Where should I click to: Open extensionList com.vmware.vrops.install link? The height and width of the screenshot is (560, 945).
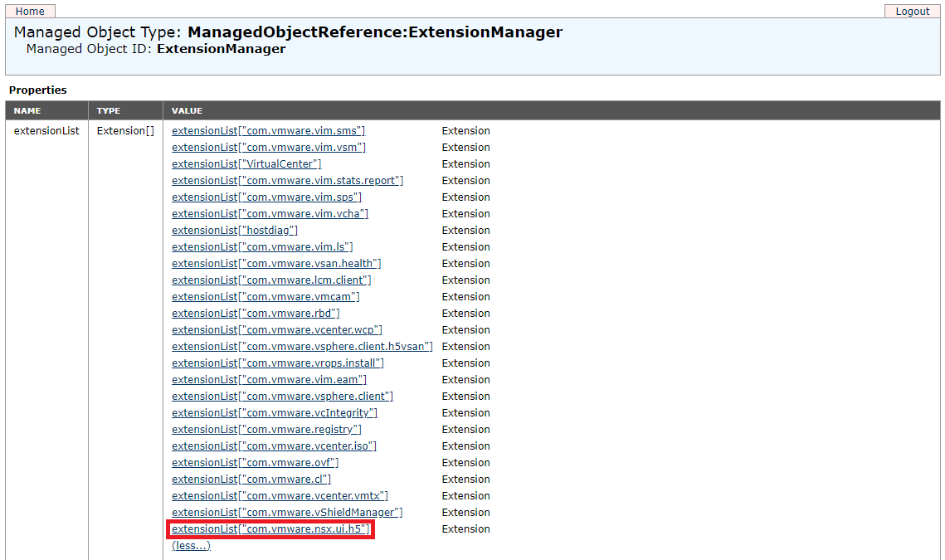[278, 363]
